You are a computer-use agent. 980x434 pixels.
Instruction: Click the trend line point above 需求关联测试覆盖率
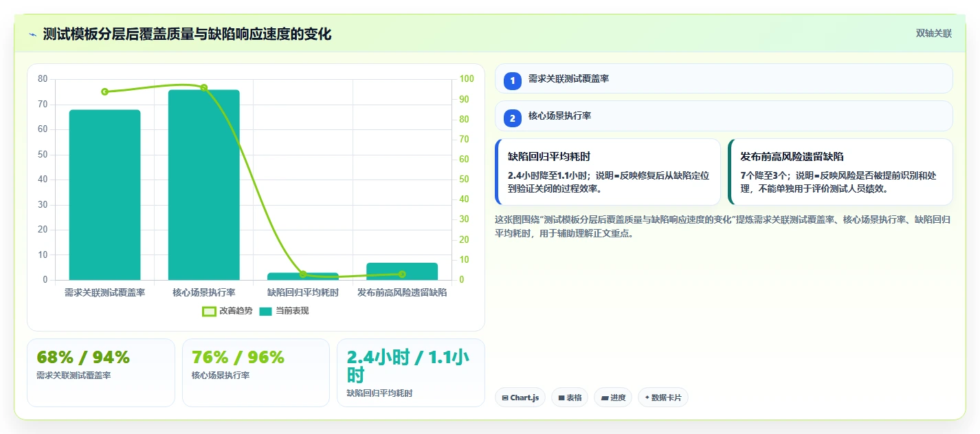105,91
